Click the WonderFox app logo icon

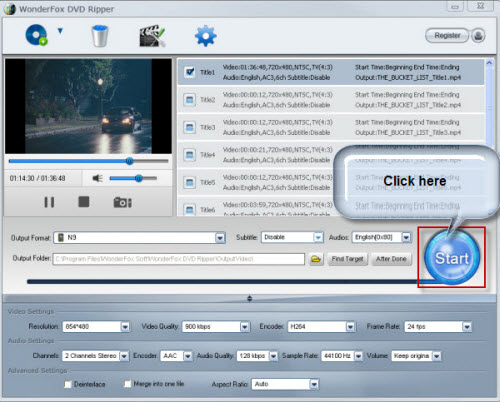pyautogui.click(x=10, y=9)
